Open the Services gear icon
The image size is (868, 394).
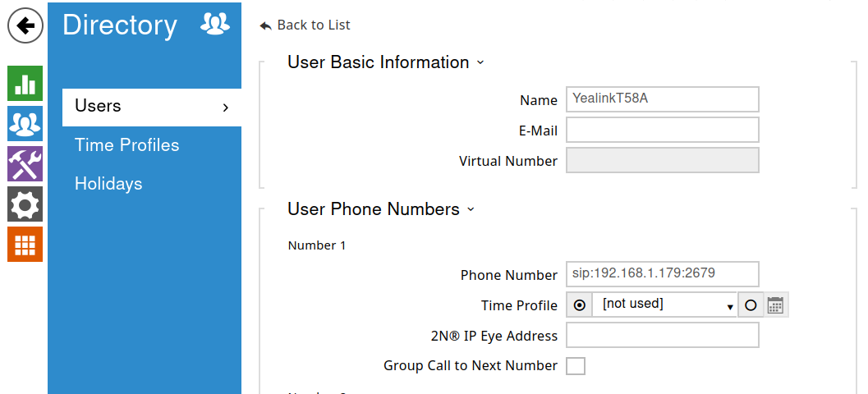point(25,204)
